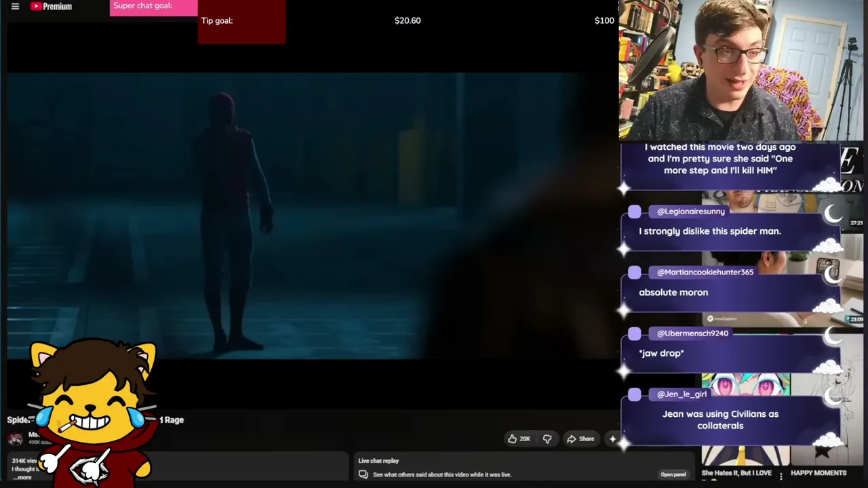The width and height of the screenshot is (868, 488).
Task: Click the laughing cat mascot overlay
Action: 92,411
